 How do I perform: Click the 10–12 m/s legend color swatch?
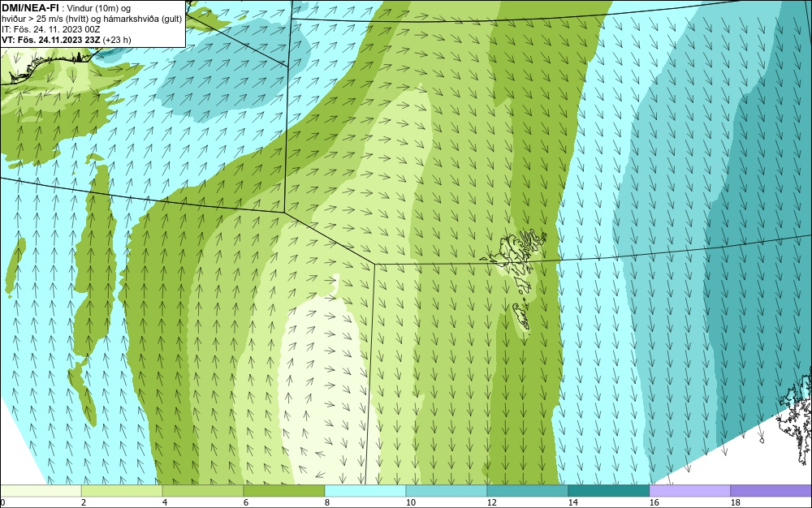point(447,491)
